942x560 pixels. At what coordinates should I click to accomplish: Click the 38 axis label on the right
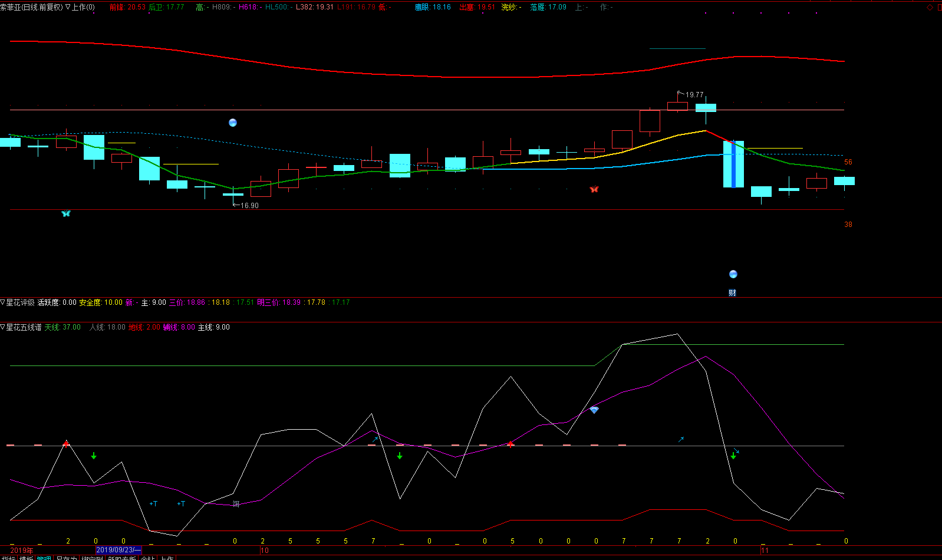tap(848, 225)
